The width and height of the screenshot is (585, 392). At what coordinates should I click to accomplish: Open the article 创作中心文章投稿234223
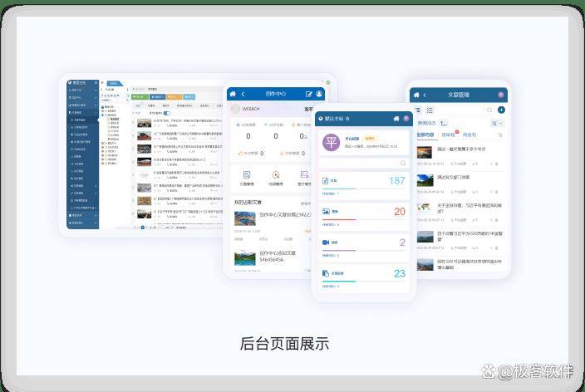285,215
